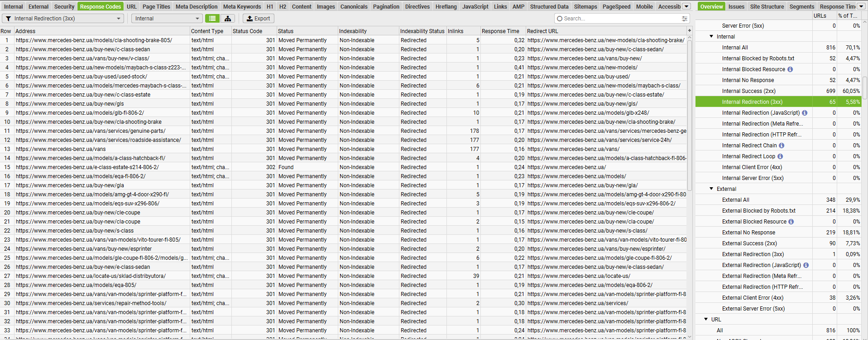Switch to the Internal tab
This screenshot has height=340, width=868.
click(14, 6)
